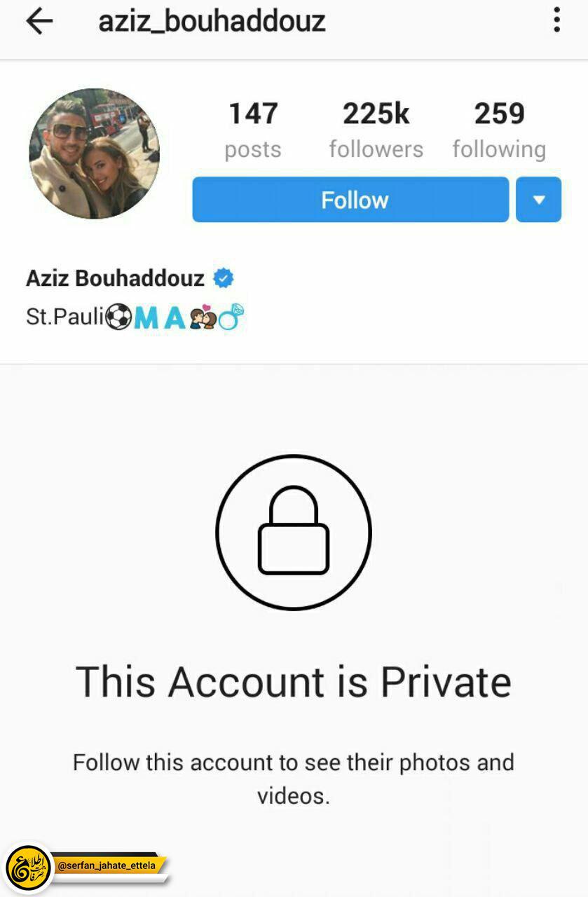Screen dimensions: 588x897
Task: Click the St.Pauli bio text
Action: click(65, 317)
